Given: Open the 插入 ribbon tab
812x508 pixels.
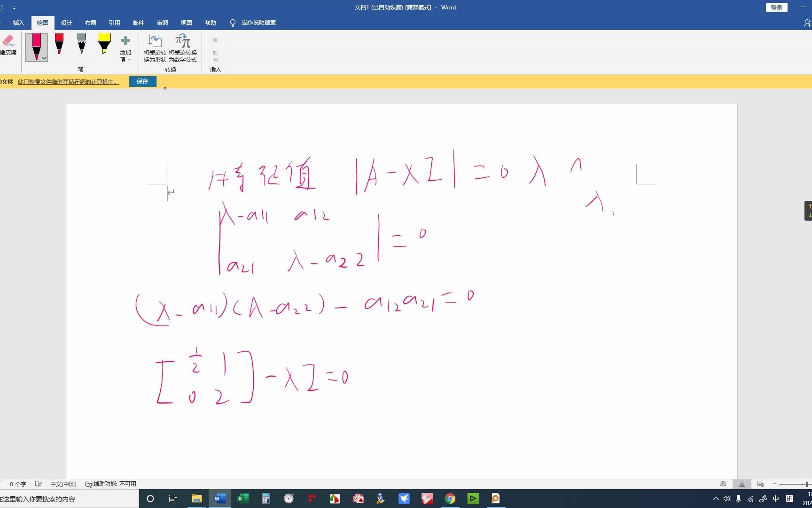Looking at the screenshot, I should 18,23.
